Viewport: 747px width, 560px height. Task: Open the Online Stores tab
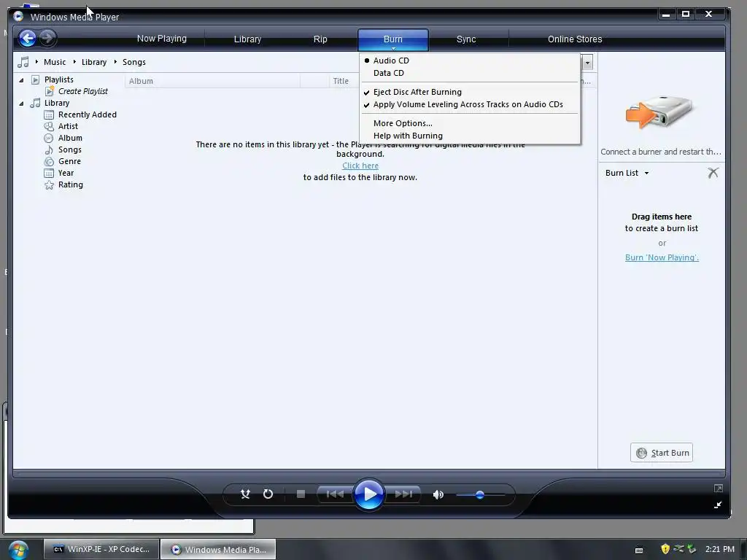coord(575,39)
